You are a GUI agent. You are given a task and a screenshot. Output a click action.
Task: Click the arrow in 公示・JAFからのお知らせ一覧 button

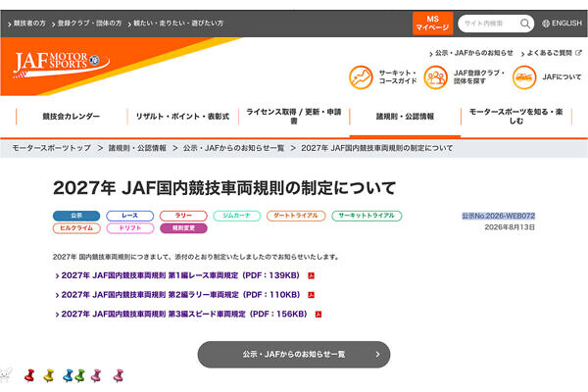(377, 354)
